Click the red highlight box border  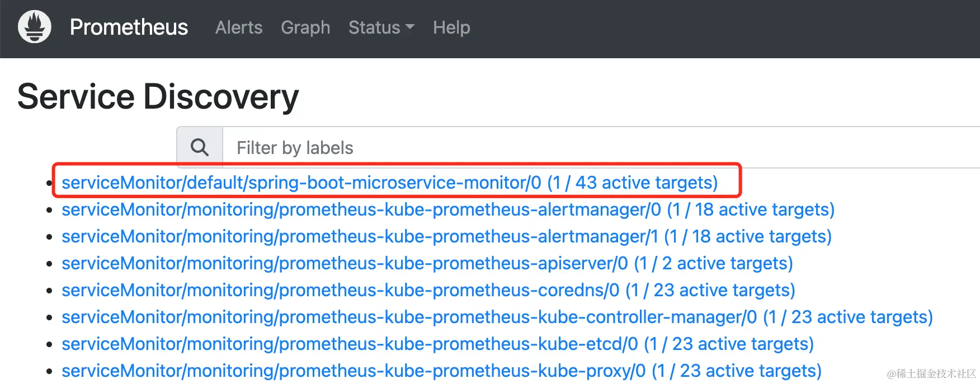coord(741,180)
